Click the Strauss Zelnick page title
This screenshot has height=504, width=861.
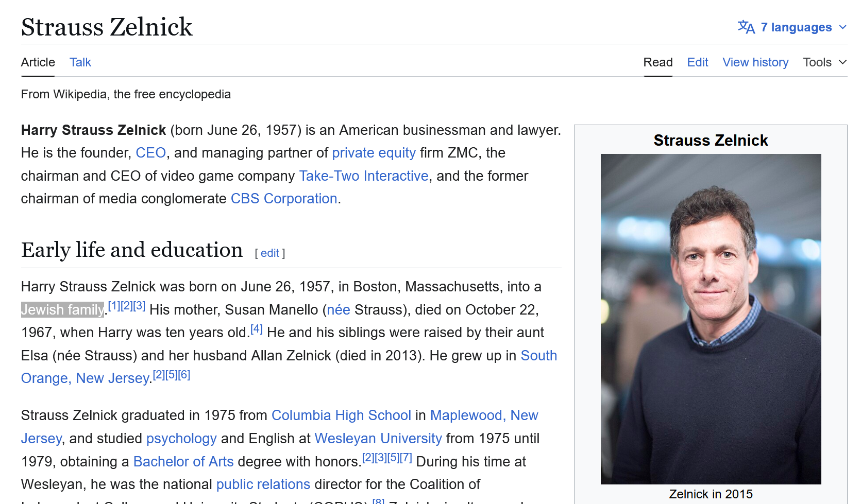point(107,27)
